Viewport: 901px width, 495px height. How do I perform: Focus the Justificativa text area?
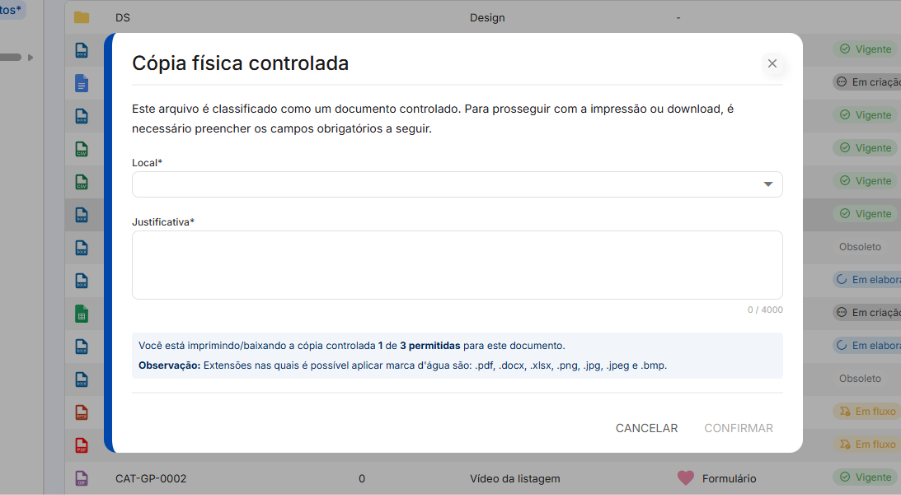click(457, 265)
